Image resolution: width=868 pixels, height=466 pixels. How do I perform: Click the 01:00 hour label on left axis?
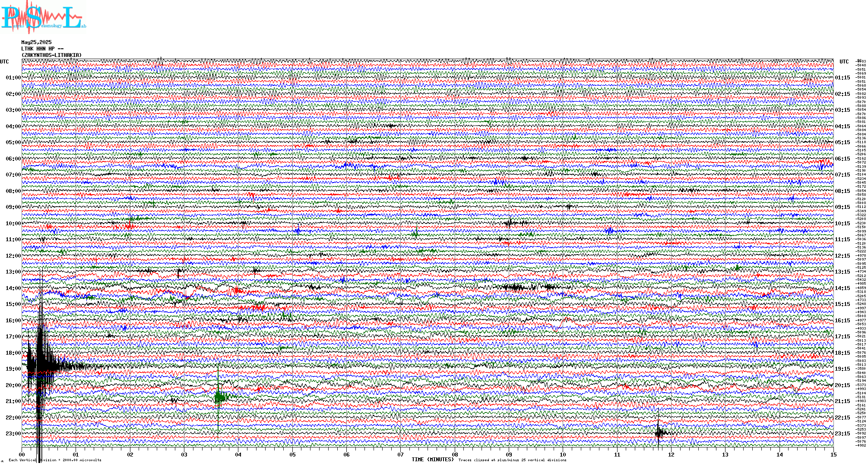(13, 78)
